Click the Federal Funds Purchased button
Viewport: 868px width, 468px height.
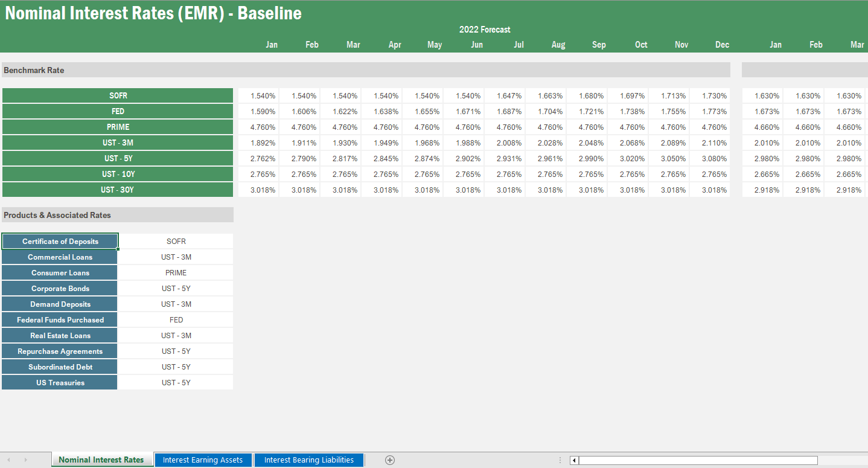coord(59,319)
